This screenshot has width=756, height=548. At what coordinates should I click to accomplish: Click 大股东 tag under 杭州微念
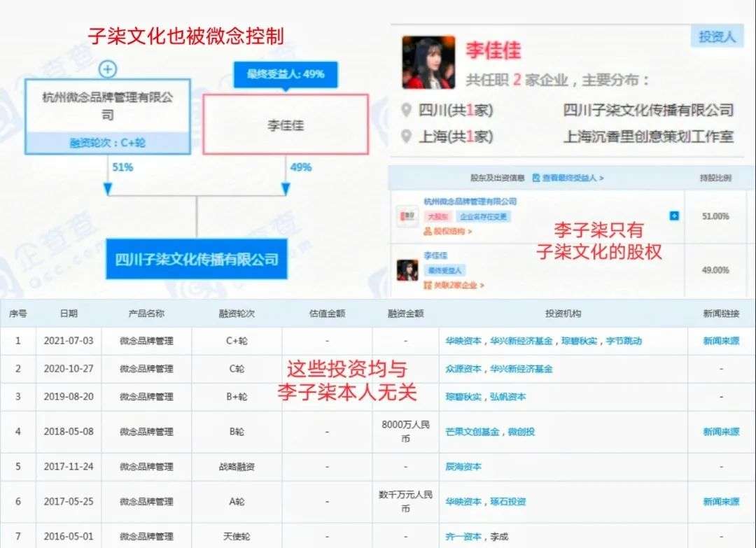pos(438,217)
